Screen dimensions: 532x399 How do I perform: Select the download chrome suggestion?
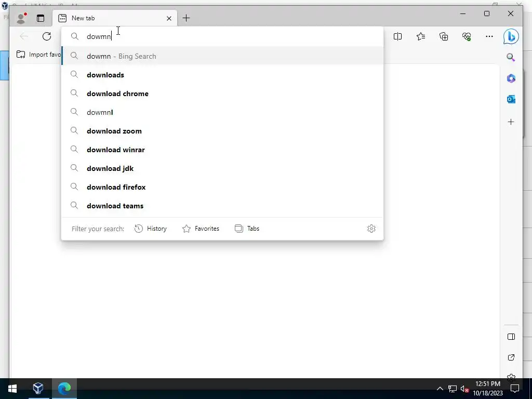pos(222,94)
